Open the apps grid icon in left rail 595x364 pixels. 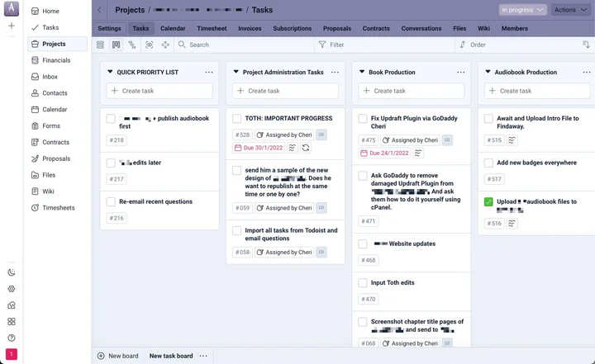[x=12, y=322]
